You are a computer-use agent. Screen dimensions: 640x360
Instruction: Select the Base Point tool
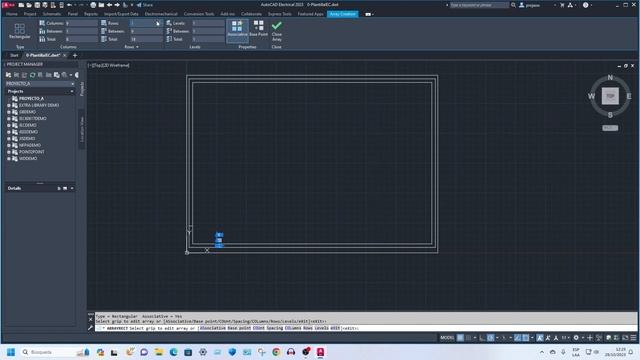pos(258,28)
